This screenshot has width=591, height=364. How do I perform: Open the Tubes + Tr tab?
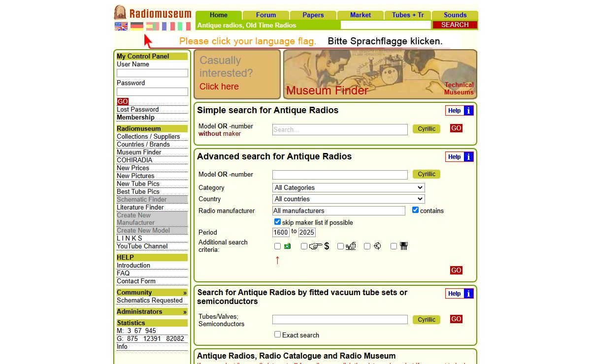(x=408, y=15)
